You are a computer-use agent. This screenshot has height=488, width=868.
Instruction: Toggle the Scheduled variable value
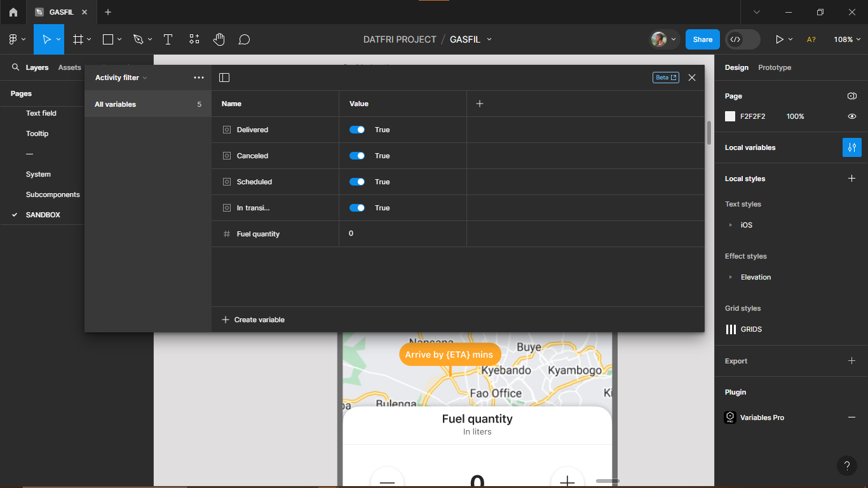(x=357, y=182)
